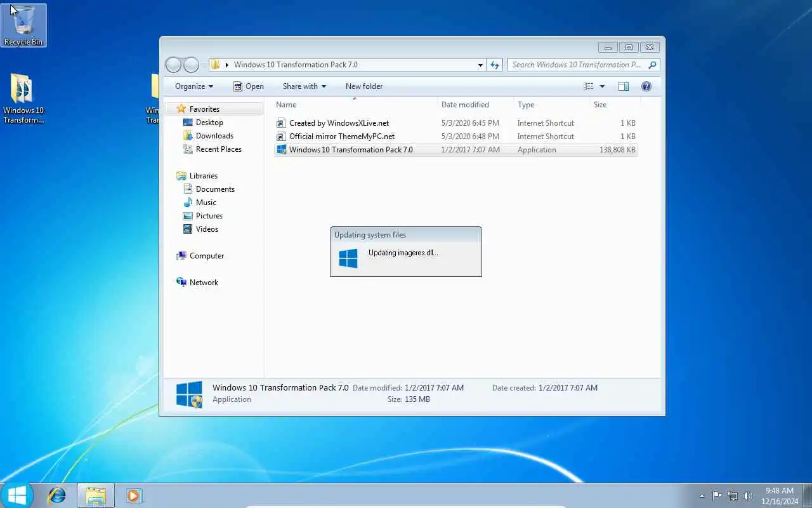This screenshot has height=508, width=812.
Task: Click Windows logo in updating dialog
Action: coord(348,258)
